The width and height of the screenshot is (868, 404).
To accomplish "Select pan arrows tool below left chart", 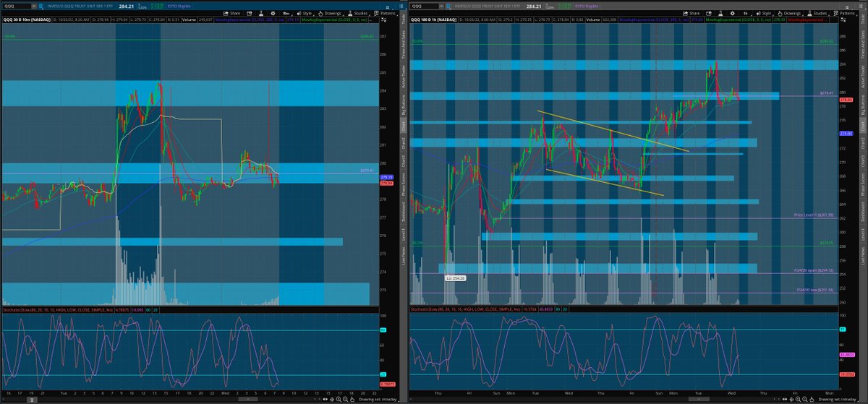I will click(x=325, y=400).
